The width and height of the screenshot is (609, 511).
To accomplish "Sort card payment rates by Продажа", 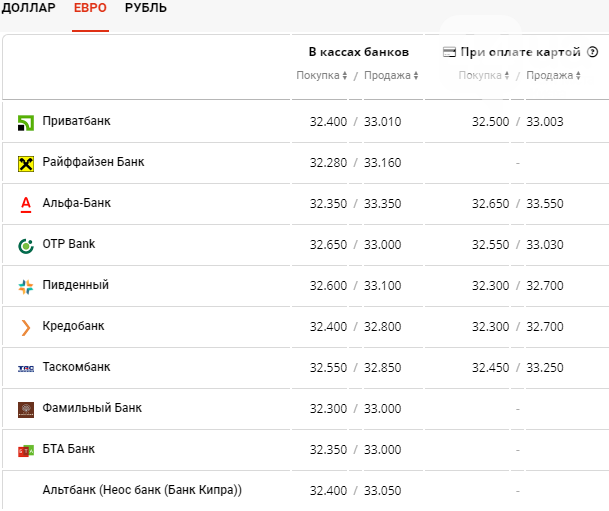I will click(553, 75).
